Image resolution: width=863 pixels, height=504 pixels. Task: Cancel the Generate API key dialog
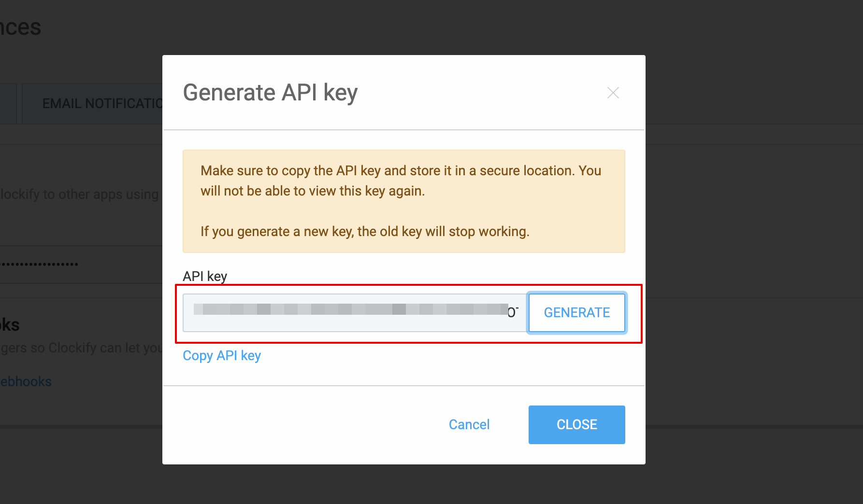[x=469, y=425]
